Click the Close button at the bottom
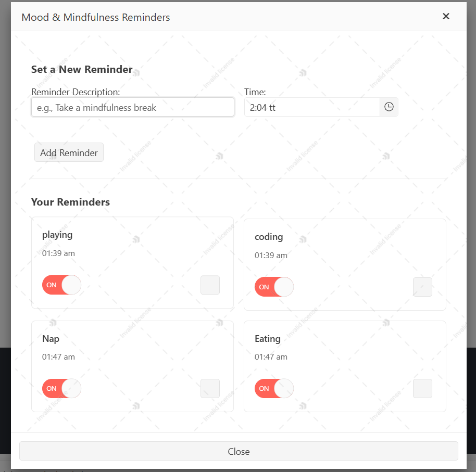Screen dimensions: 476x472 click(x=239, y=451)
